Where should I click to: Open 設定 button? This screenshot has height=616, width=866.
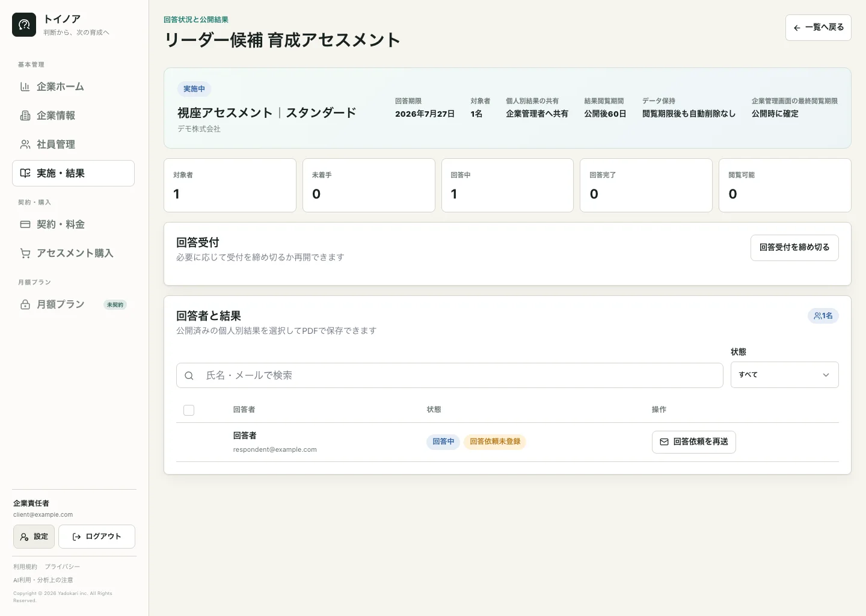point(34,537)
